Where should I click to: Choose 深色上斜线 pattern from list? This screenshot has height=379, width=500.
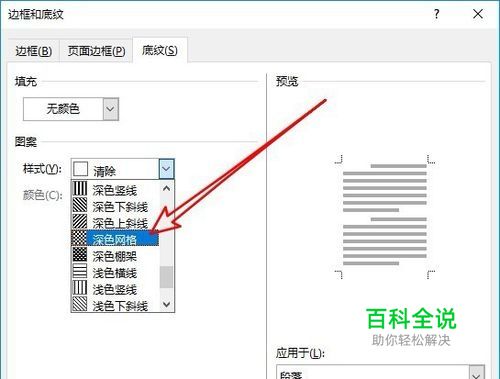coord(115,223)
